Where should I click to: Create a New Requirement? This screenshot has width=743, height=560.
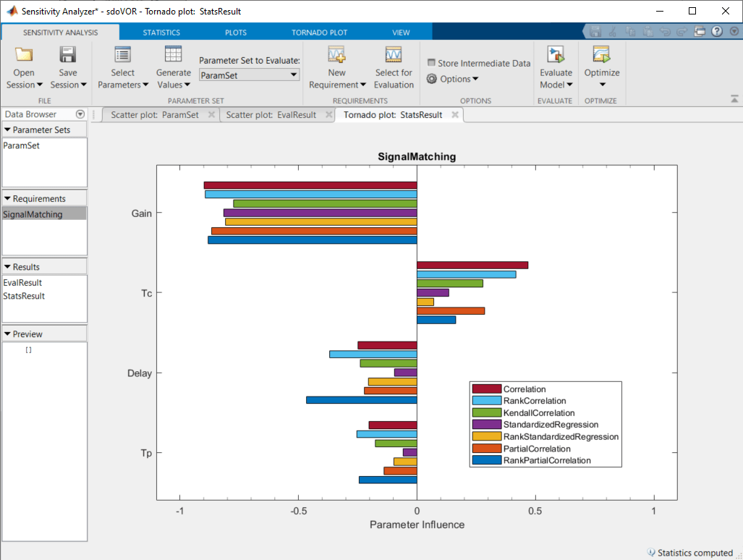tap(336, 69)
